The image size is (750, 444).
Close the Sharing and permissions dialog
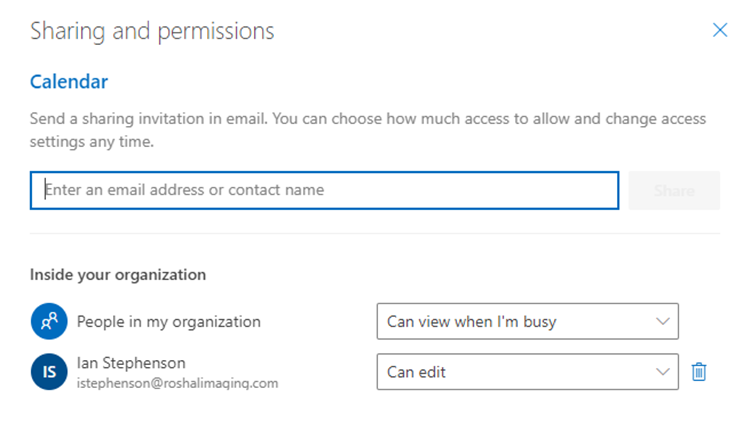[x=719, y=30]
